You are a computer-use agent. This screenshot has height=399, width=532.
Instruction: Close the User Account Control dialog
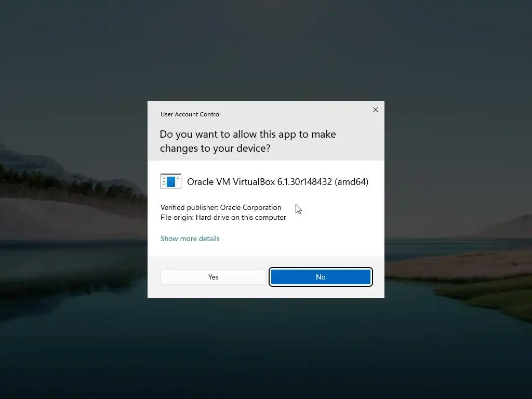coord(375,110)
